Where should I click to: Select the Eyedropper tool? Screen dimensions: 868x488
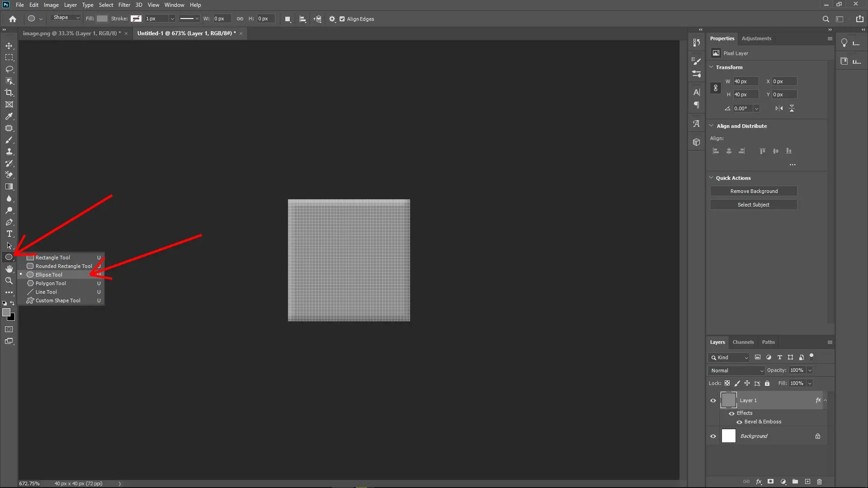point(9,117)
